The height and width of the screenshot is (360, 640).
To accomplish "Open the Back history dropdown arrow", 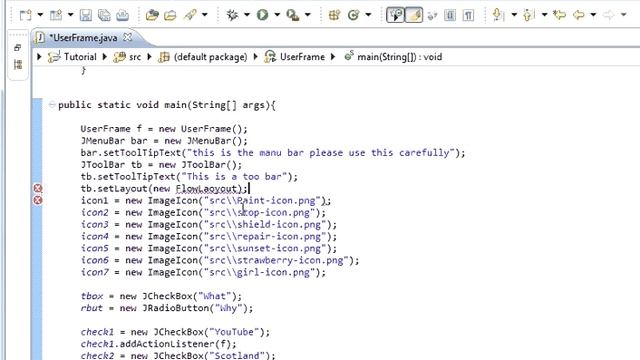I will coord(593,15).
